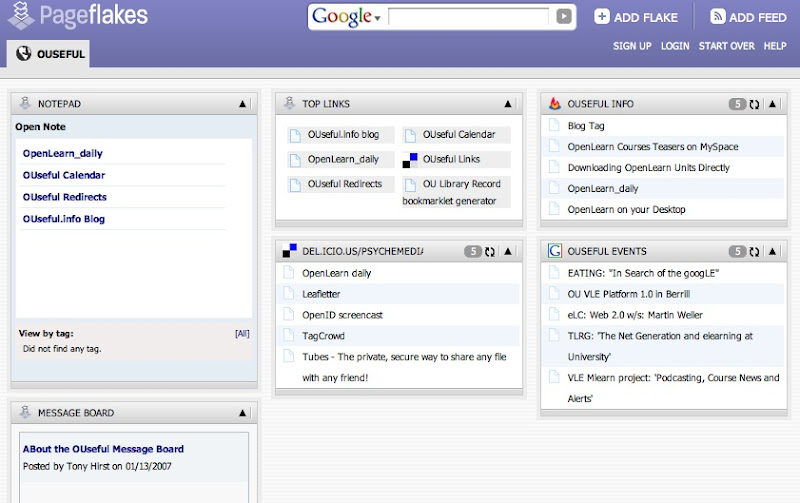Viewport: 800px width, 503px height.
Task: Open OpenLearn Courses Teasers on MySpace
Action: tap(653, 147)
